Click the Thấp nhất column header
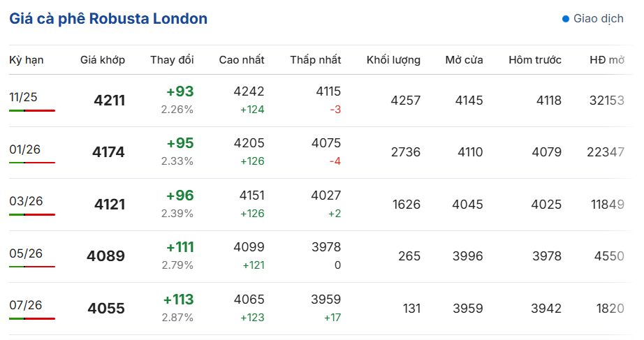644x340 pixels. pyautogui.click(x=316, y=60)
